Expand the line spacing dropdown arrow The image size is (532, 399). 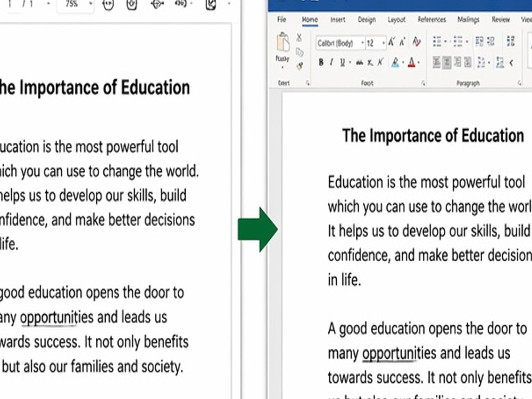(x=489, y=63)
